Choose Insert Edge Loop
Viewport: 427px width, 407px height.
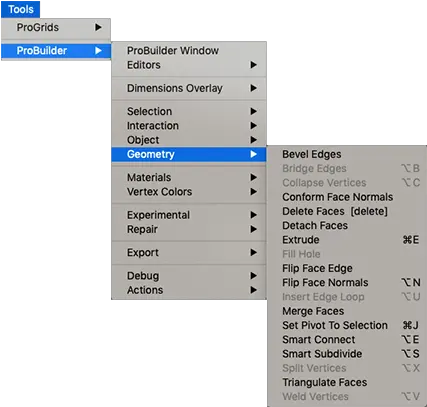(x=347, y=297)
